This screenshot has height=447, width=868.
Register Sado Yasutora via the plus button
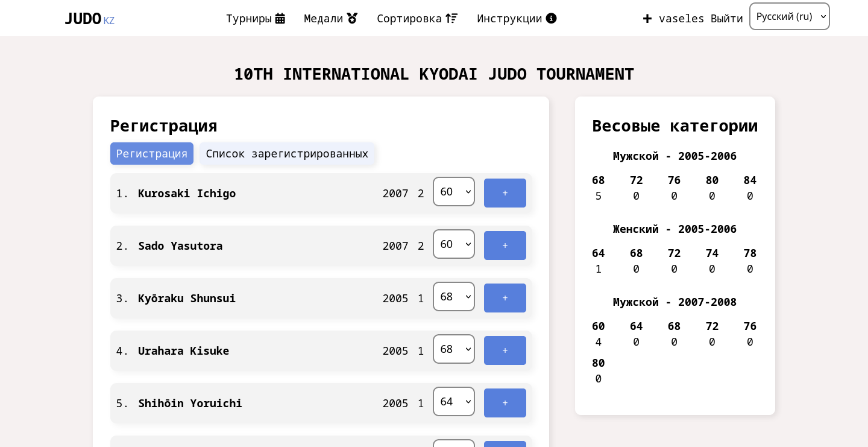pos(505,245)
